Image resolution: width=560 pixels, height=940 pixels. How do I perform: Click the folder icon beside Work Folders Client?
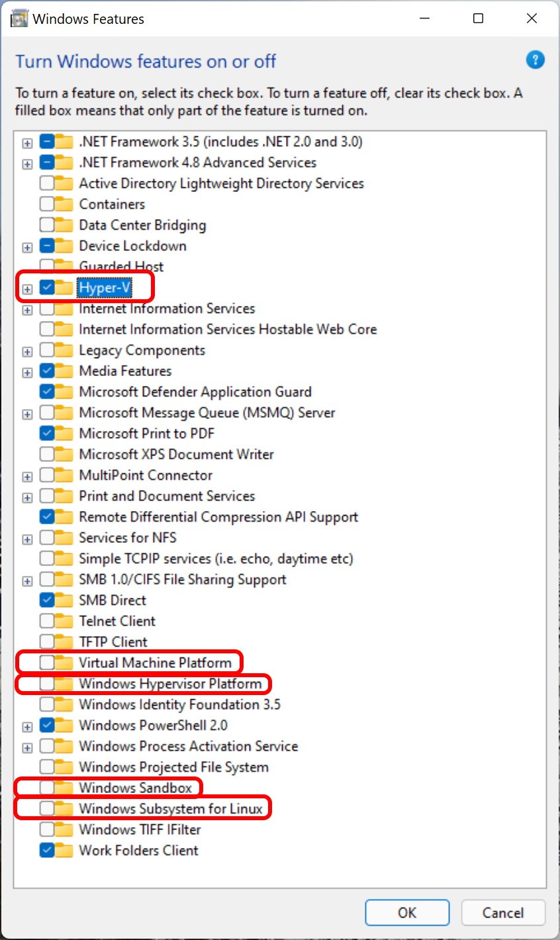pyautogui.click(x=64, y=850)
